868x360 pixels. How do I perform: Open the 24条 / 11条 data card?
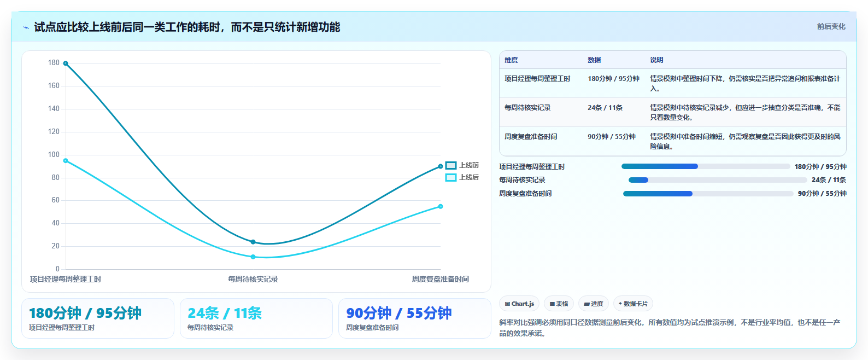(256, 318)
